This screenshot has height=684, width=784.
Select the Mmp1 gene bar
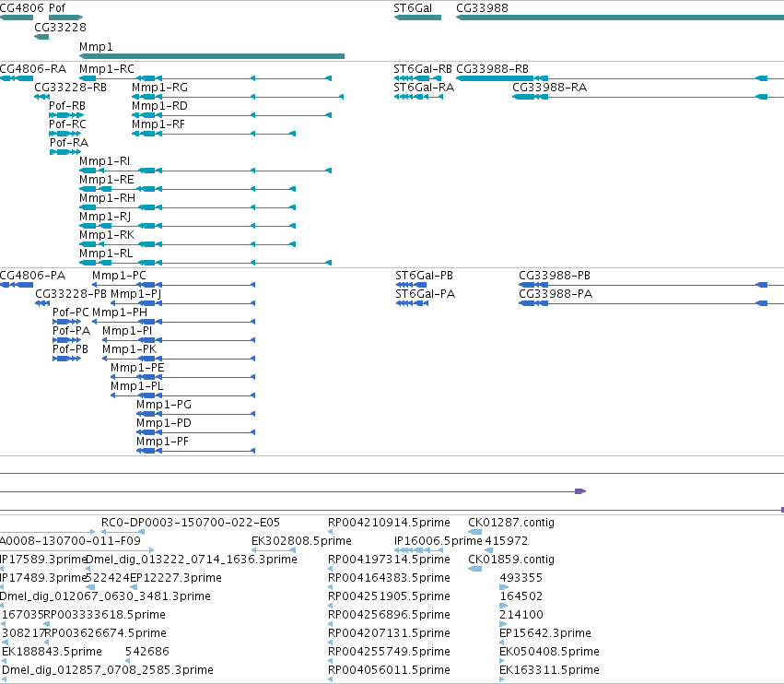[x=212, y=56]
